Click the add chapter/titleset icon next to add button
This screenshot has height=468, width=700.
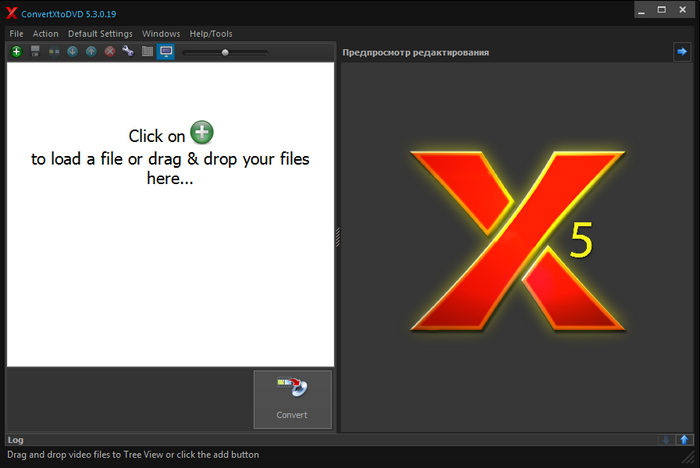pyautogui.click(x=35, y=51)
